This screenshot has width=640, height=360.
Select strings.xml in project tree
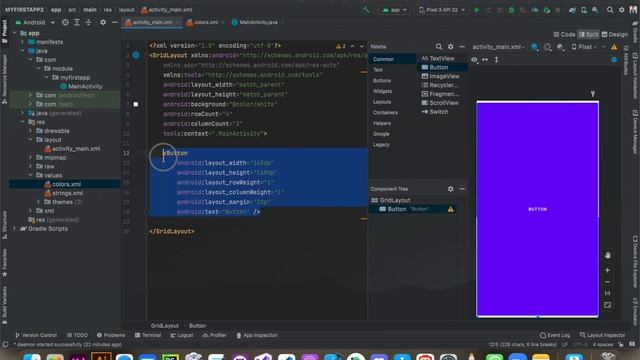tap(63, 193)
